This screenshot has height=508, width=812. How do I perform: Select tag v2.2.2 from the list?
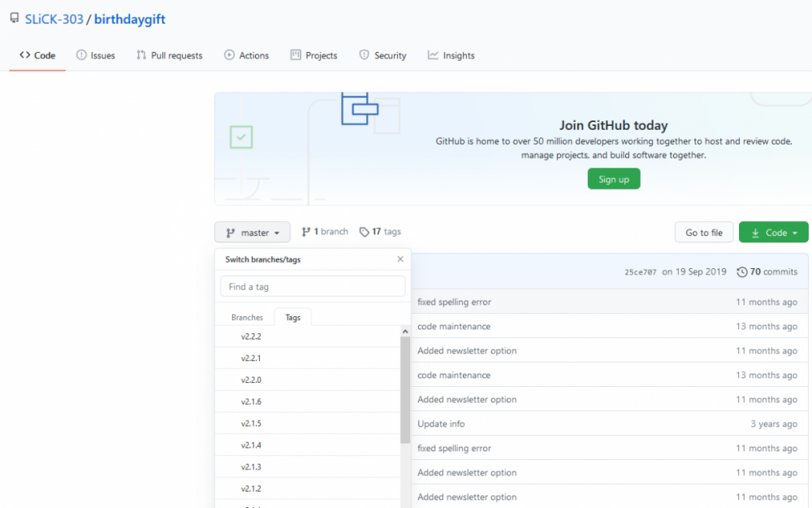pyautogui.click(x=251, y=336)
